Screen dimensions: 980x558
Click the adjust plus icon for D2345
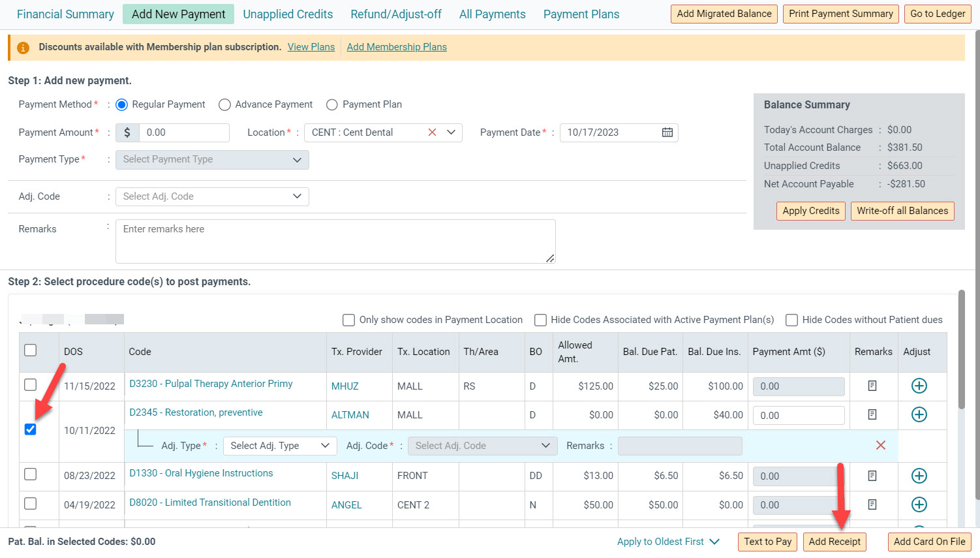click(919, 414)
